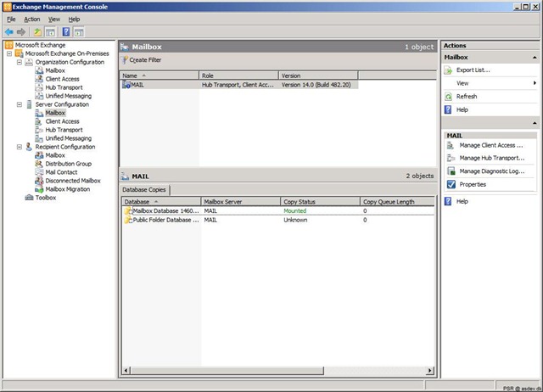This screenshot has width=543, height=392.
Task: Select Server Configuration Hub Transport icon
Action: [39, 130]
